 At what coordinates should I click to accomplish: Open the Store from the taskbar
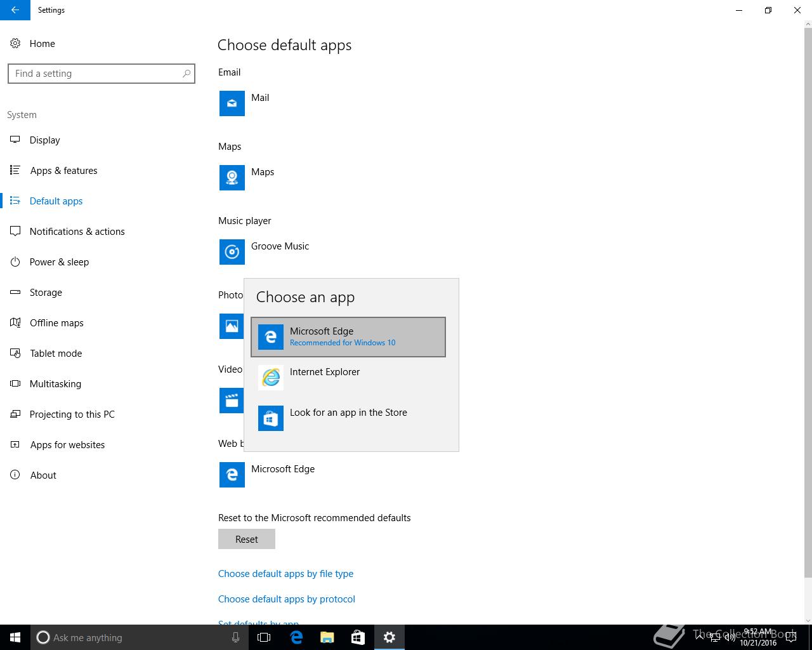(358, 637)
